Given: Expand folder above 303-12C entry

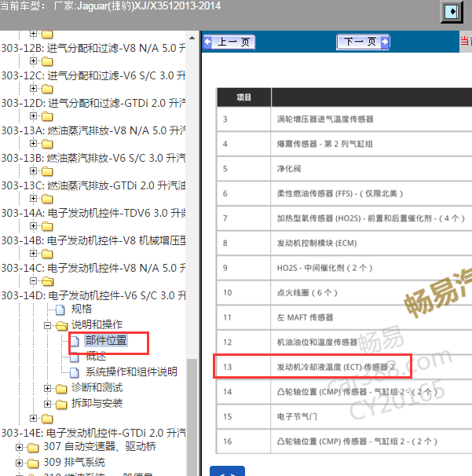Looking at the screenshot, I should tap(34, 61).
